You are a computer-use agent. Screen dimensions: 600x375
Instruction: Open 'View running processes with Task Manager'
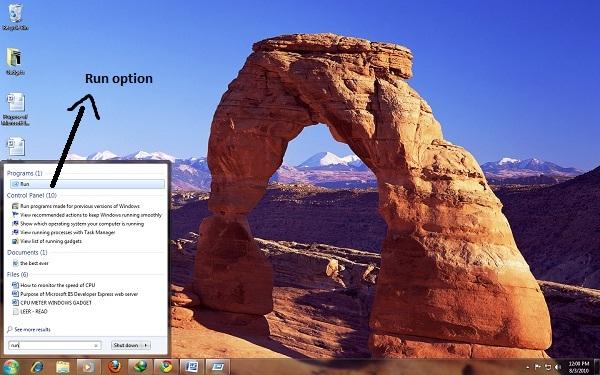pyautogui.click(x=67, y=232)
